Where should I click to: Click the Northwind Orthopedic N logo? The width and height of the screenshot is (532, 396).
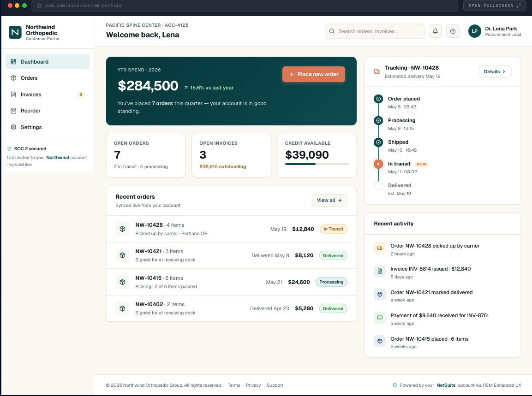(x=15, y=32)
